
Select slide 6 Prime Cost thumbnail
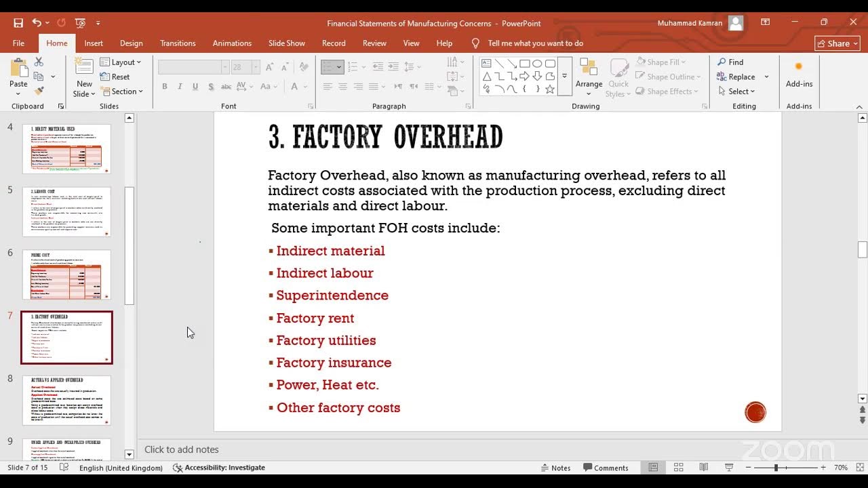coord(66,275)
